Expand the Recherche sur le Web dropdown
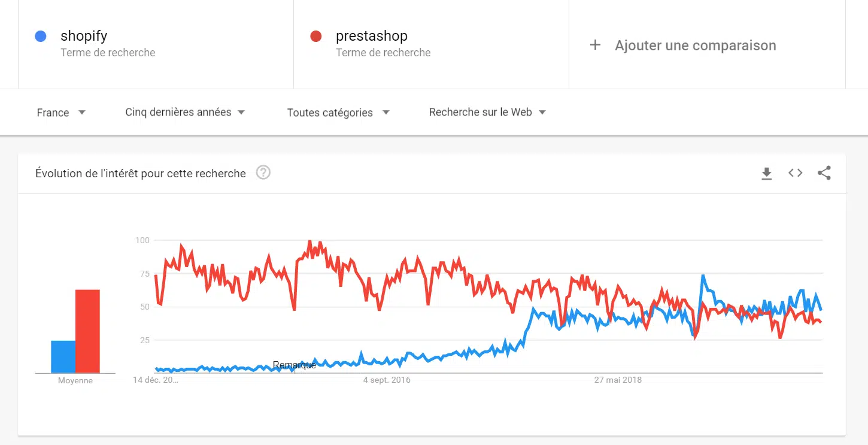The height and width of the screenshot is (445, 868). tap(487, 112)
